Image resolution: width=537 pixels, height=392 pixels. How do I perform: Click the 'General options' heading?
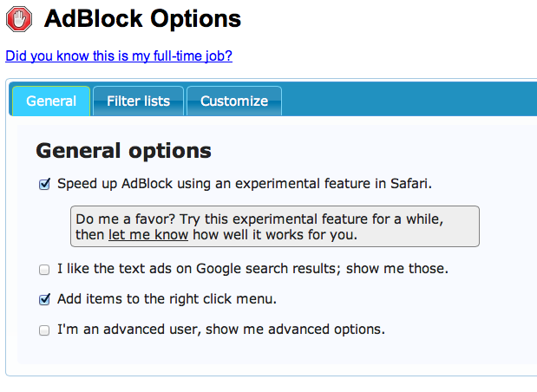(x=124, y=151)
